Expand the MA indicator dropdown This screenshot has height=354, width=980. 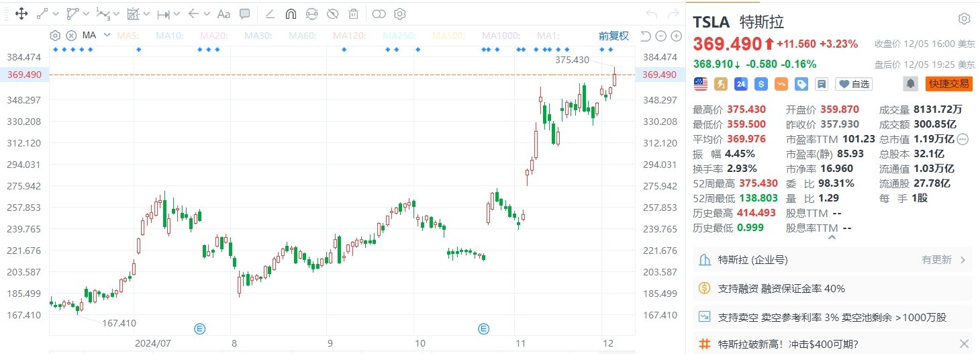point(107,36)
